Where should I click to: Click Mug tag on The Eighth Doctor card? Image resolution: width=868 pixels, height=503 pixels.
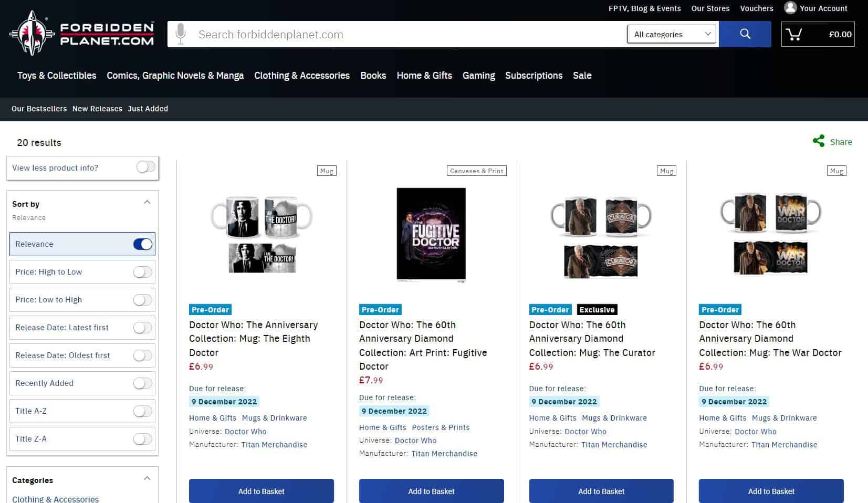coord(327,171)
